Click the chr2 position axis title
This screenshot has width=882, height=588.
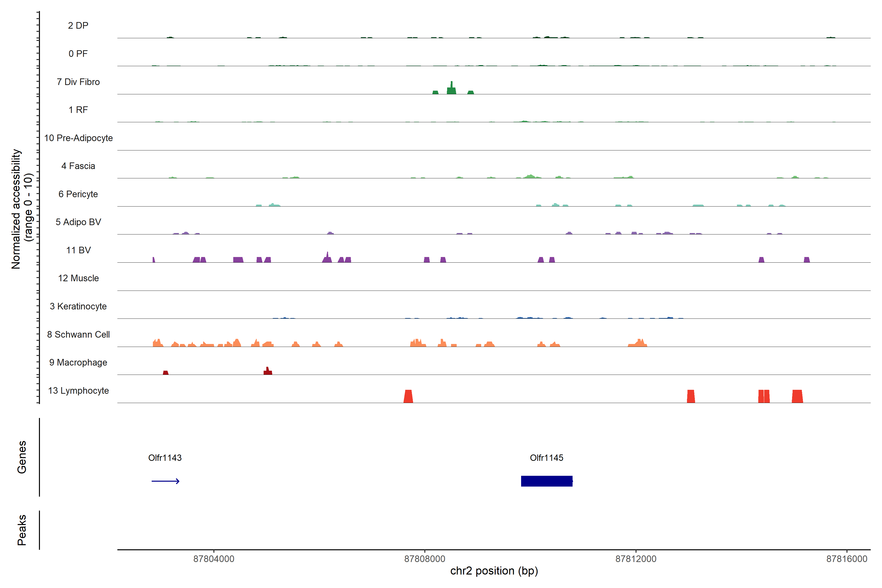click(494, 571)
